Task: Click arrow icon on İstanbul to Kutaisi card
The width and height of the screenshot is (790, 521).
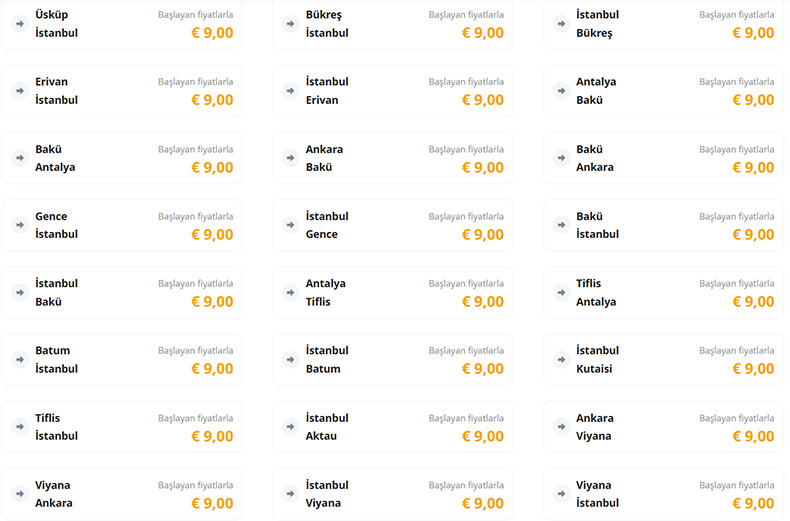Action: click(560, 359)
